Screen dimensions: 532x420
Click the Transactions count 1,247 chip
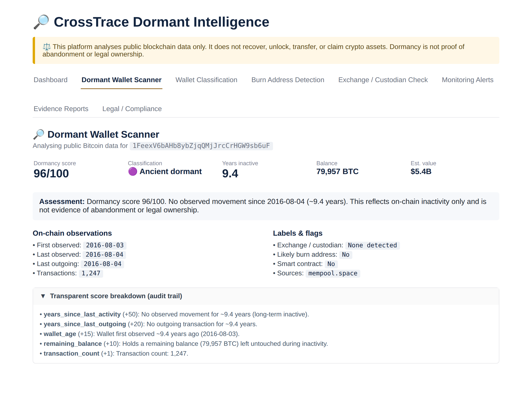click(91, 273)
